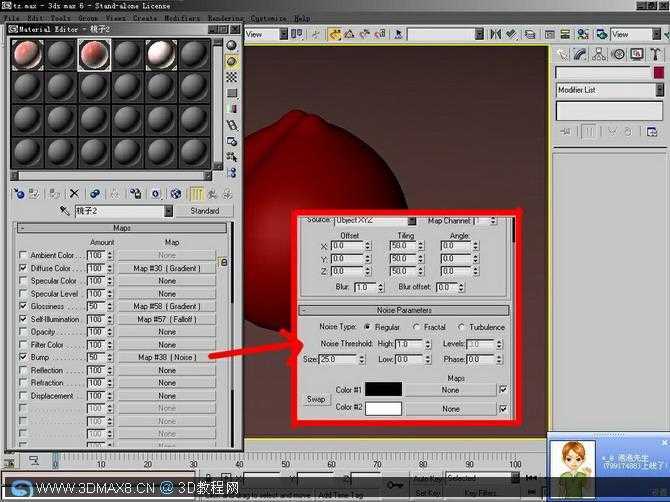
Task: Toggle Show End Result in Material Editor
Action: coord(196,194)
